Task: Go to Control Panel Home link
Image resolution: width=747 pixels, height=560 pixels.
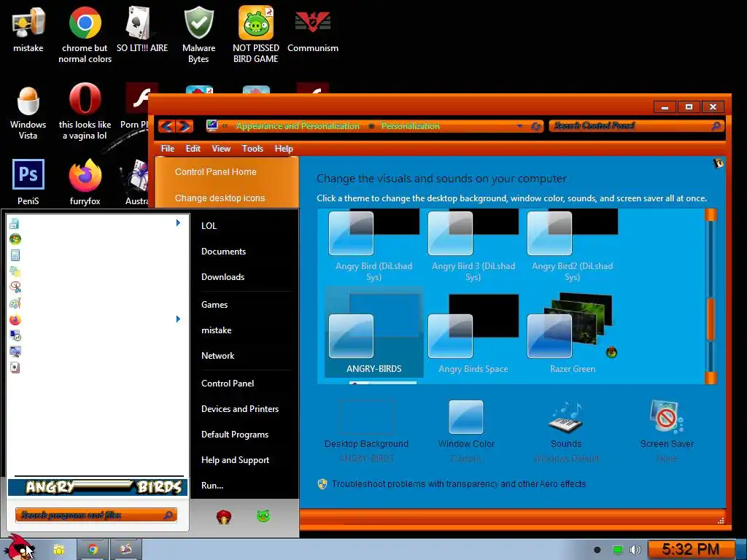Action: point(215,172)
